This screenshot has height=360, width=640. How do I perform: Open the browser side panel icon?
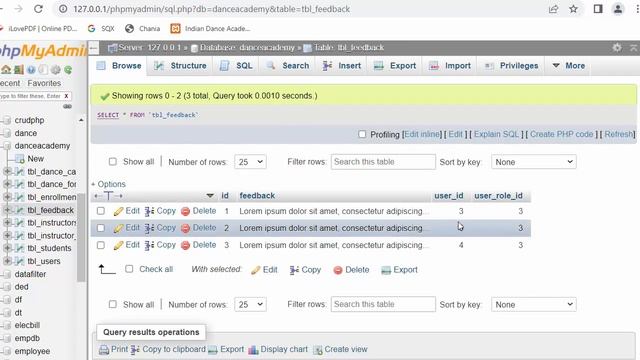coord(598,9)
